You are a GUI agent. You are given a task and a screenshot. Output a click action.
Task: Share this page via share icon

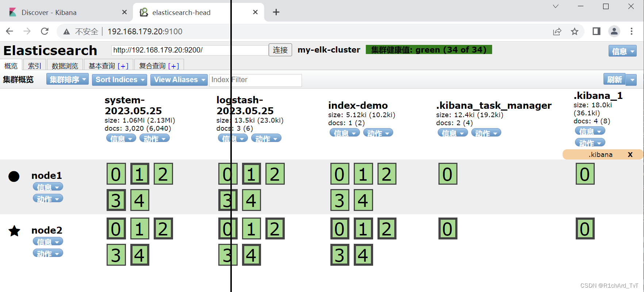557,31
